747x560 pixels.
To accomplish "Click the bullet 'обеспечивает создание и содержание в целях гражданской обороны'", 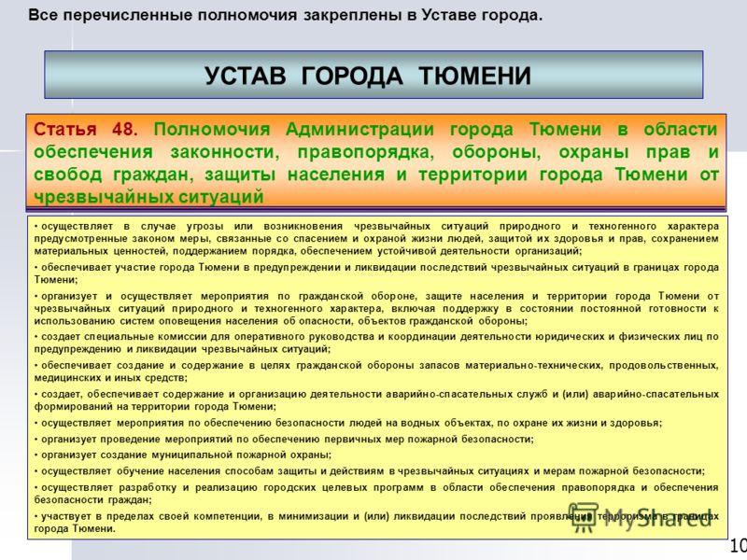I will 376,371.
